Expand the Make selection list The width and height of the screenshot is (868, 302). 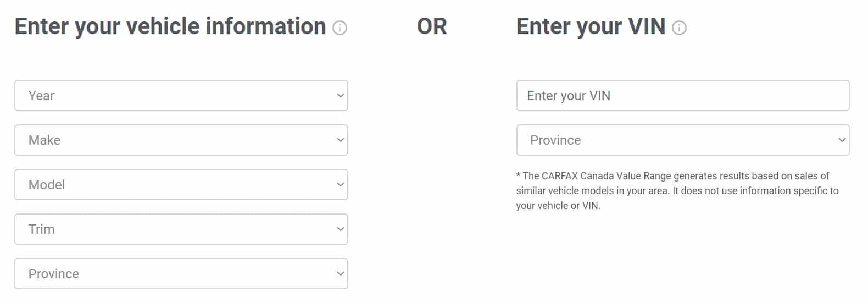[181, 140]
